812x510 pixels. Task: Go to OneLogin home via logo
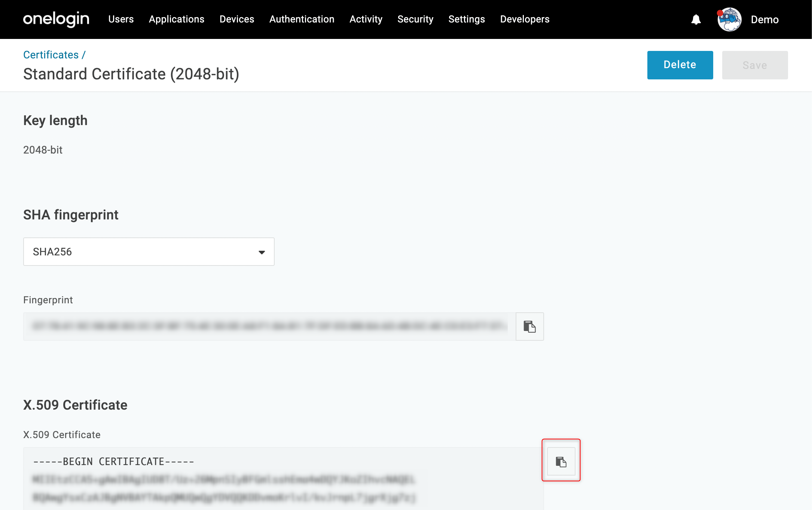click(56, 19)
